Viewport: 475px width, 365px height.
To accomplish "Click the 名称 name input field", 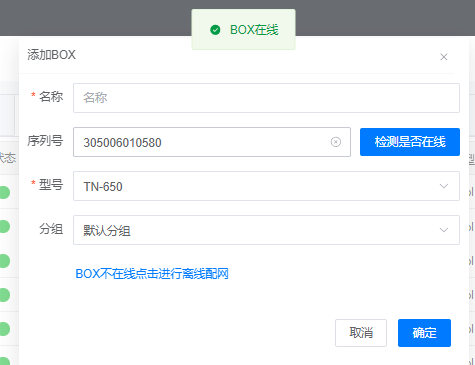I will pos(266,98).
